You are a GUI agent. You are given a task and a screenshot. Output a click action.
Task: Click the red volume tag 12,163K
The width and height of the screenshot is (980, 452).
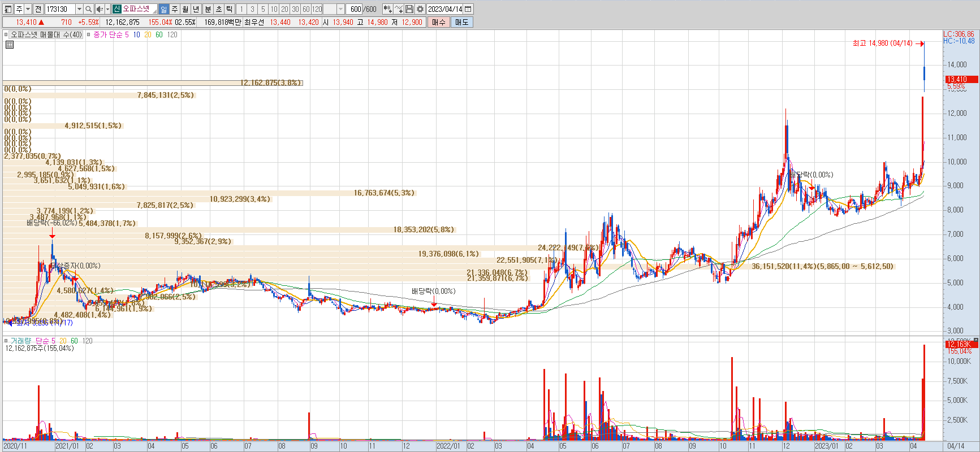point(961,344)
